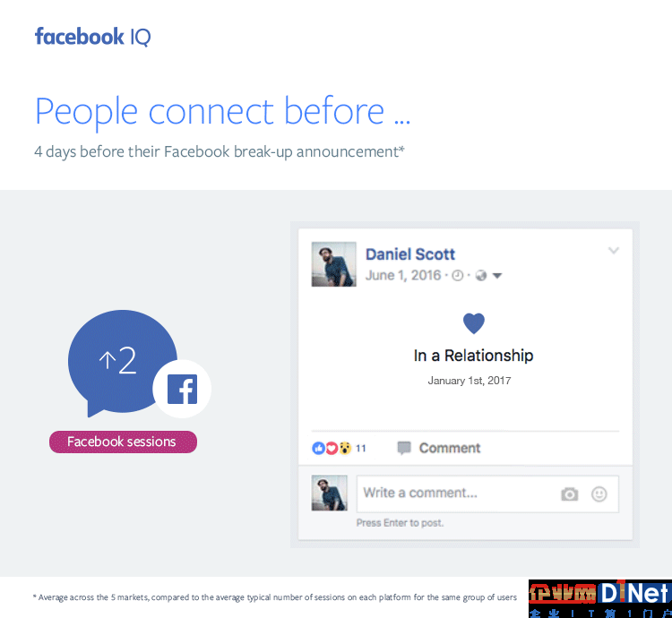Open the Daniel Scott profile name link
Image resolution: width=672 pixels, height=618 pixels.
pyautogui.click(x=409, y=254)
